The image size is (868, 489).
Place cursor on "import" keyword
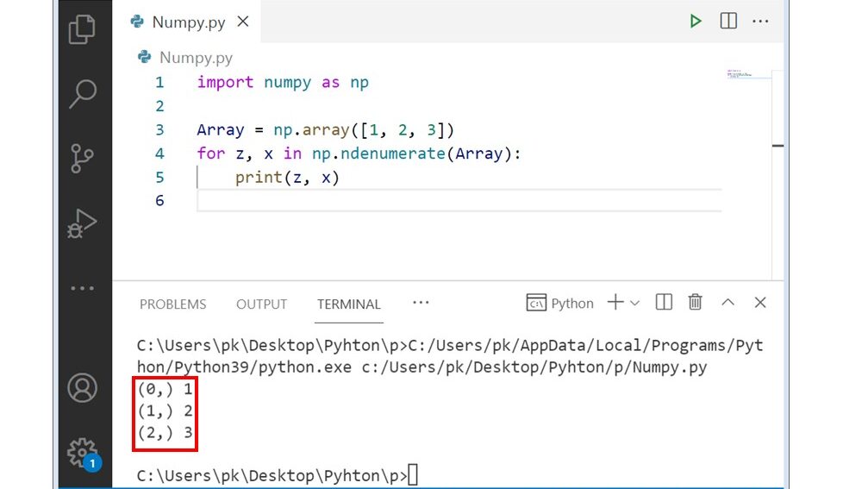[225, 83]
